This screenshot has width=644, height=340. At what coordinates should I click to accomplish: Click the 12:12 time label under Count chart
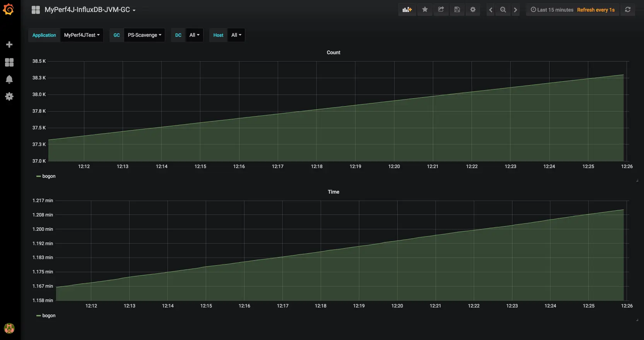tap(84, 167)
